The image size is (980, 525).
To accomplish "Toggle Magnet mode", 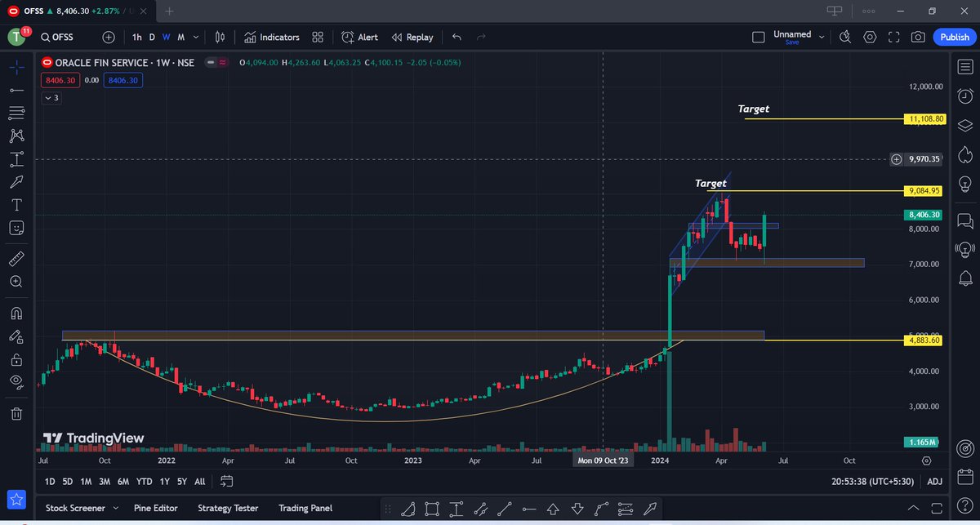I will [16, 313].
